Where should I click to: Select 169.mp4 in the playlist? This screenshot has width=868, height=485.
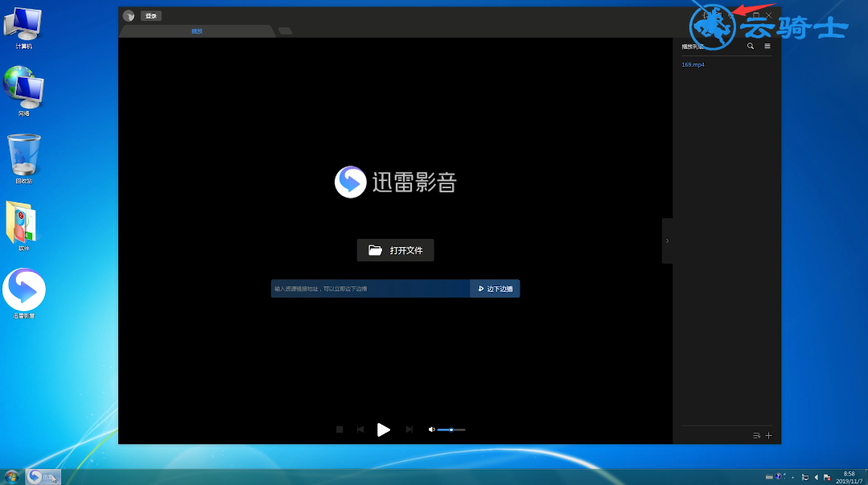pyautogui.click(x=693, y=65)
